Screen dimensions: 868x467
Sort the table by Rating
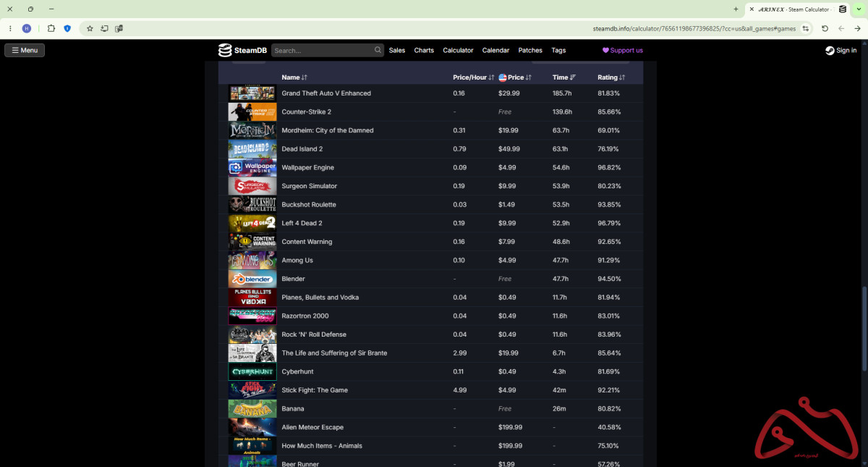(611, 77)
